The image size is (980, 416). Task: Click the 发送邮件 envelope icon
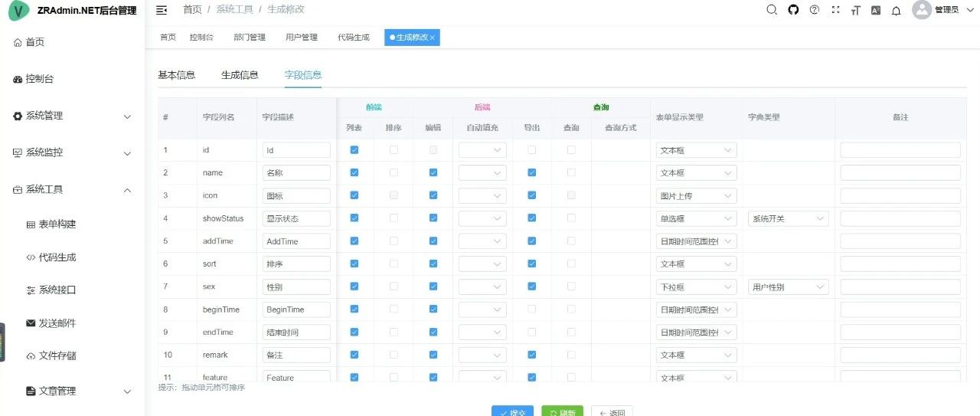(31, 323)
